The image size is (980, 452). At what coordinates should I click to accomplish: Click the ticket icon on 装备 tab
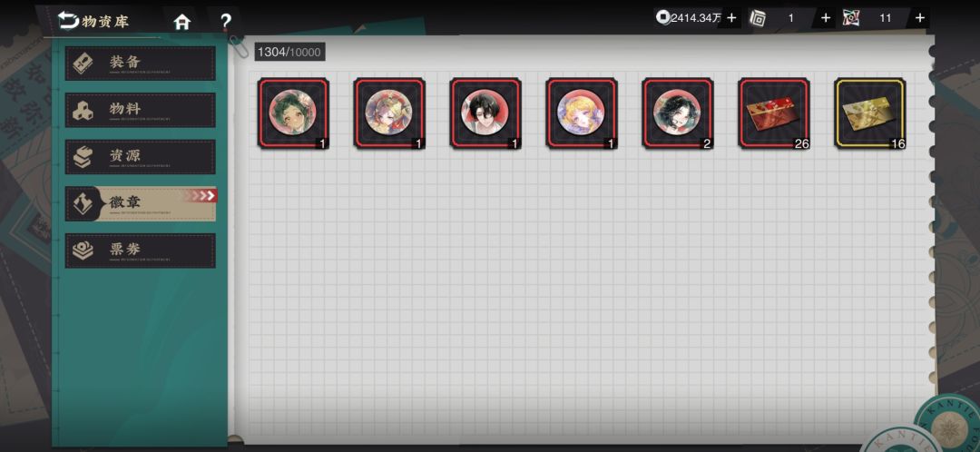click(x=83, y=64)
